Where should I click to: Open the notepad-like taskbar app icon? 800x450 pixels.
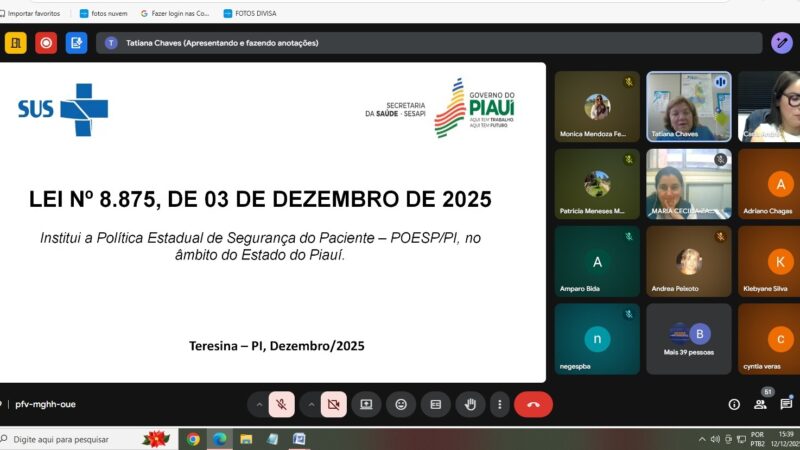coord(272,439)
